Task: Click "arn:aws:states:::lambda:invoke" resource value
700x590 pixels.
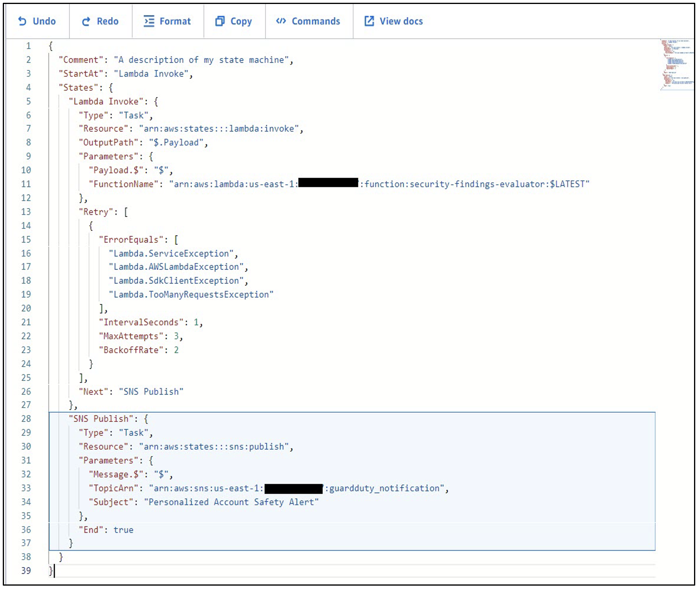Action: (219, 129)
